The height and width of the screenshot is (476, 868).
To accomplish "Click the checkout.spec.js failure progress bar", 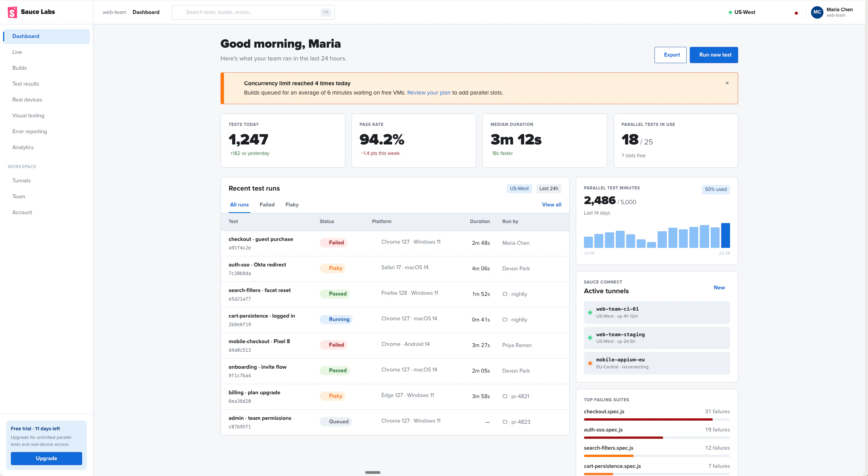I will click(x=657, y=419).
